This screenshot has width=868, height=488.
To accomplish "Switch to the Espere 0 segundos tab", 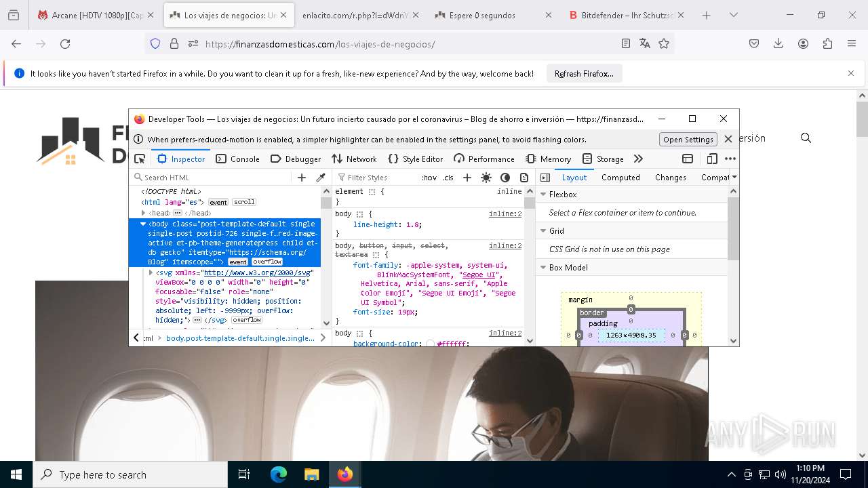I will [493, 15].
